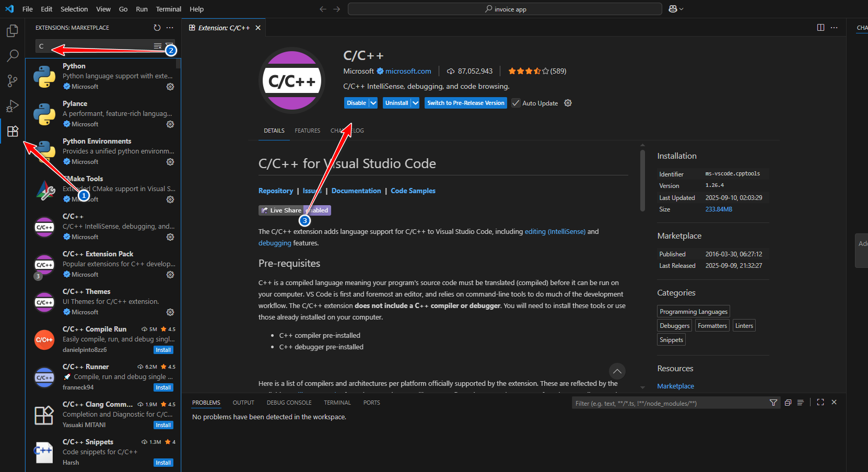Open the Terminal menu in menu bar
Viewport: 868px width, 472px height.
coord(168,9)
